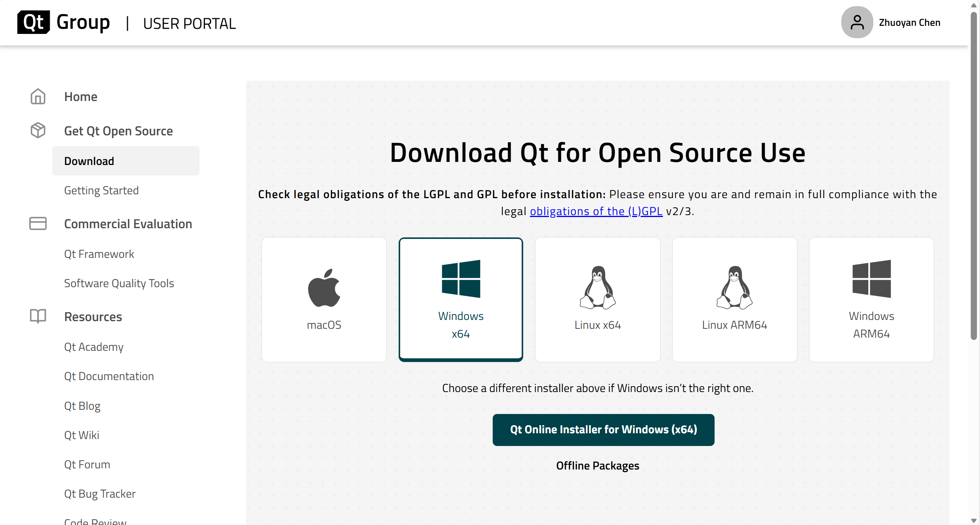Image resolution: width=980 pixels, height=525 pixels.
Task: Download Qt Online Installer for Windows (x64)
Action: point(603,430)
